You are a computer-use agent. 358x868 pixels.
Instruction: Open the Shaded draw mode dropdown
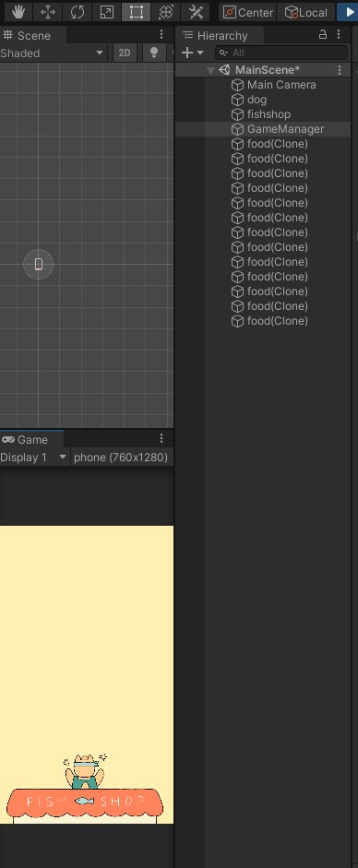pos(53,54)
